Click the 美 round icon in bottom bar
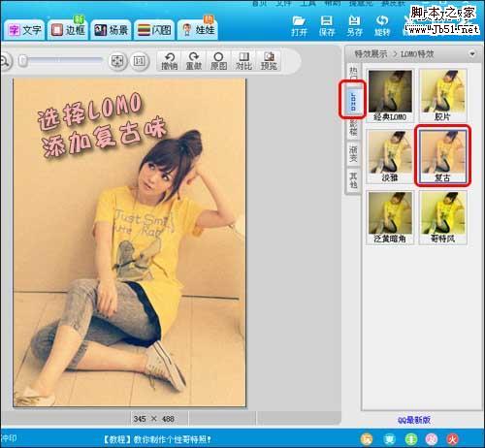485x448 pixels. 390,439
